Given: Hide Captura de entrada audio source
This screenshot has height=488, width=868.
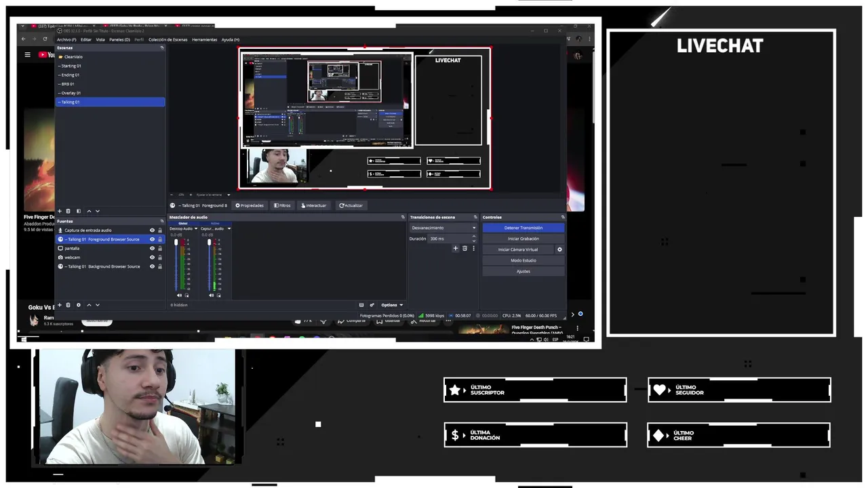Looking at the screenshot, I should tap(152, 230).
